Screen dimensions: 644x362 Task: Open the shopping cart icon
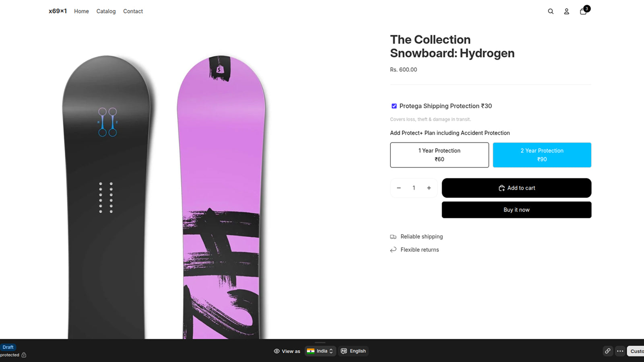pos(583,11)
